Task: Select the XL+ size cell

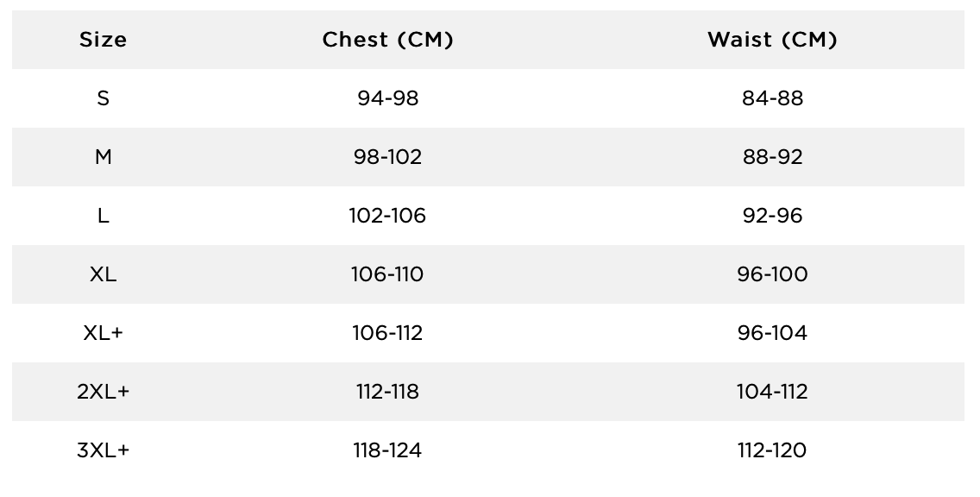Action: click(104, 332)
